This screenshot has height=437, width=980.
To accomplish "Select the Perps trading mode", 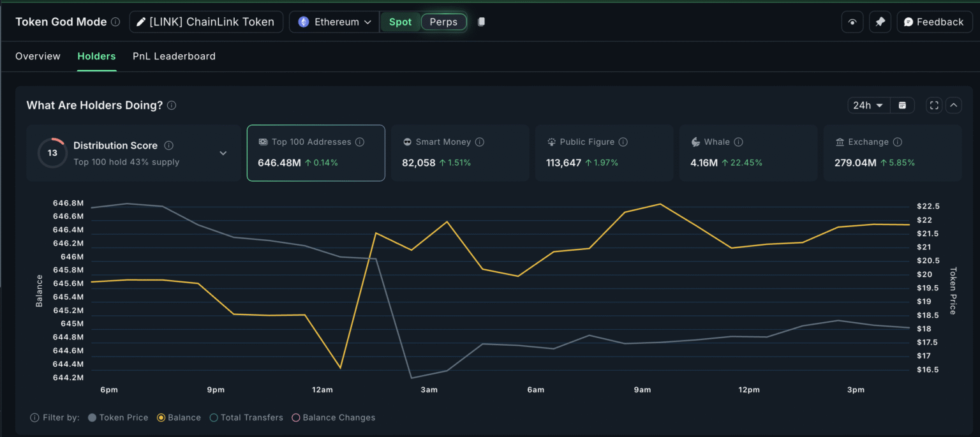I will (443, 21).
